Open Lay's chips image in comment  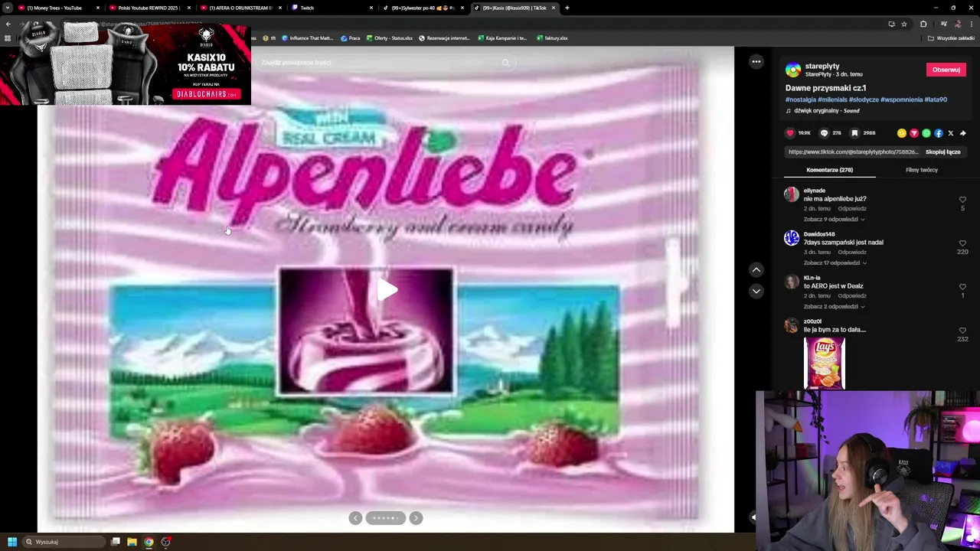click(x=825, y=364)
